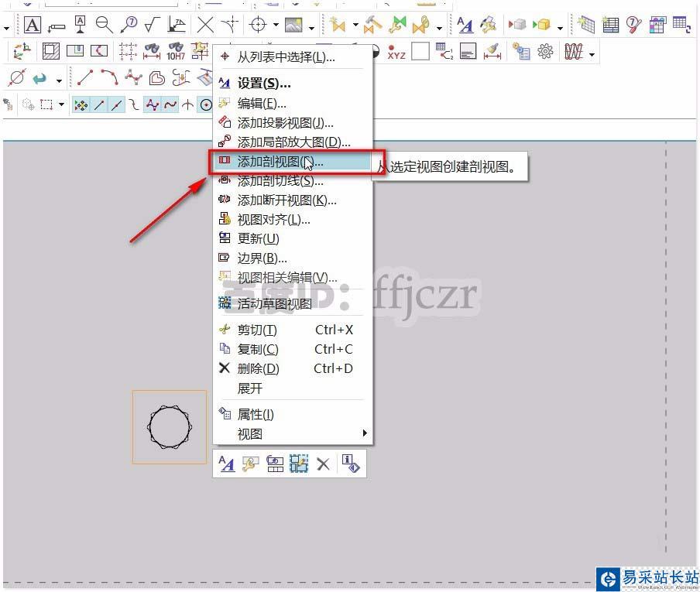700x592 pixels.
Task: Select 从列表中选择(L) menu entry
Action: (292, 57)
